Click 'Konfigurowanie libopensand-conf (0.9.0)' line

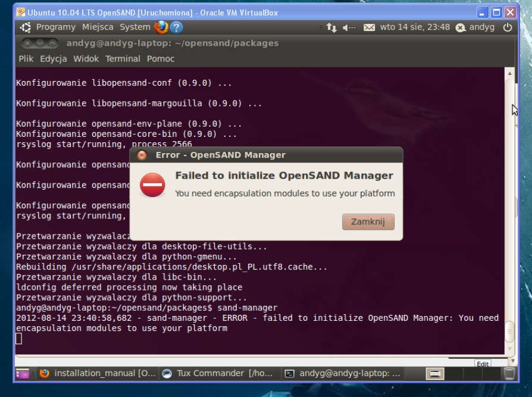point(124,83)
